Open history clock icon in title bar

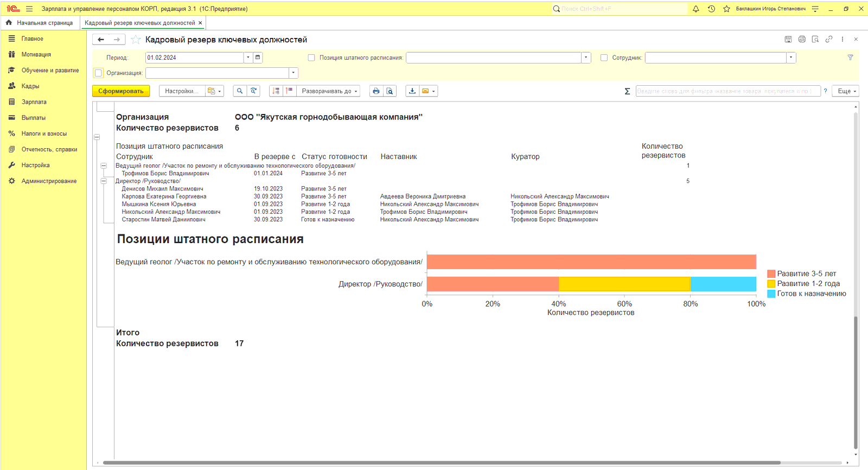click(x=711, y=9)
